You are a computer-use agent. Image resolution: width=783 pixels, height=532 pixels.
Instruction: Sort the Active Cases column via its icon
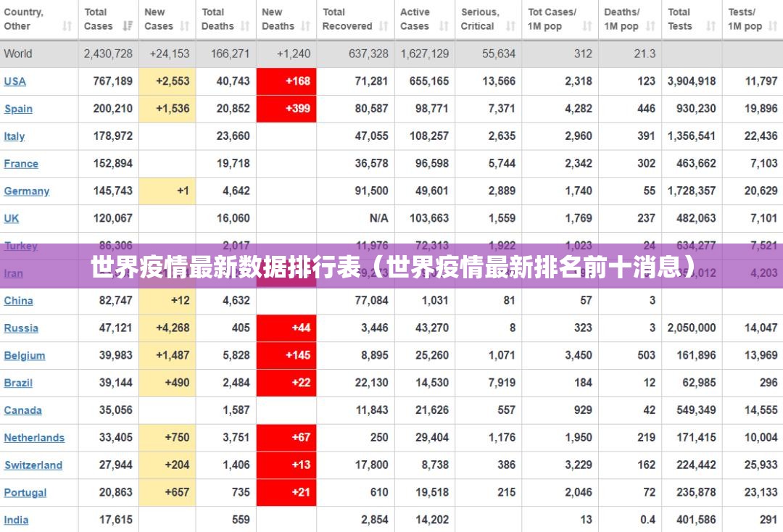pyautogui.click(x=442, y=25)
